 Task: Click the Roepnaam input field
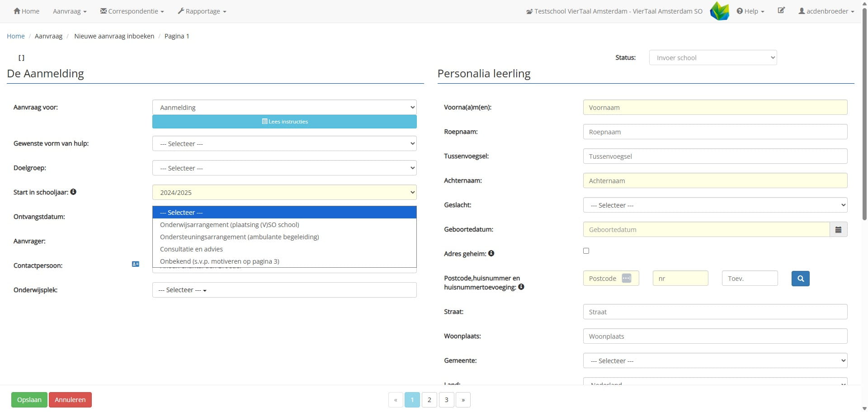(715, 132)
